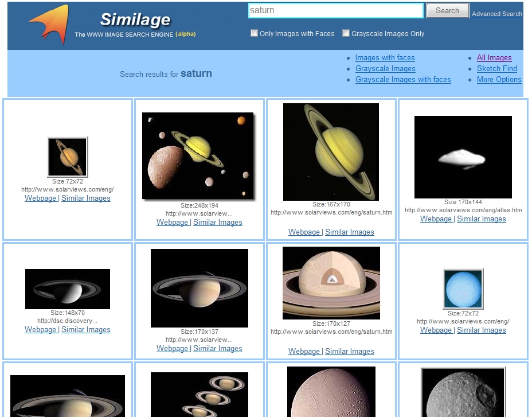This screenshot has width=532, height=417.
Task: Open Saturn with moons montage thumbnail
Action: point(198,156)
